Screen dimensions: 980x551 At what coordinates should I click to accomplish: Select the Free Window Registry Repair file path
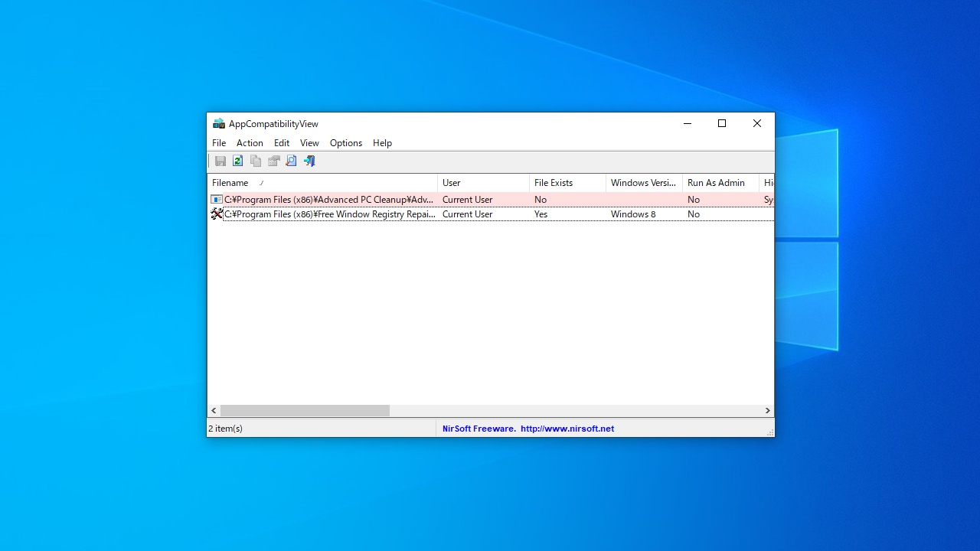point(330,214)
